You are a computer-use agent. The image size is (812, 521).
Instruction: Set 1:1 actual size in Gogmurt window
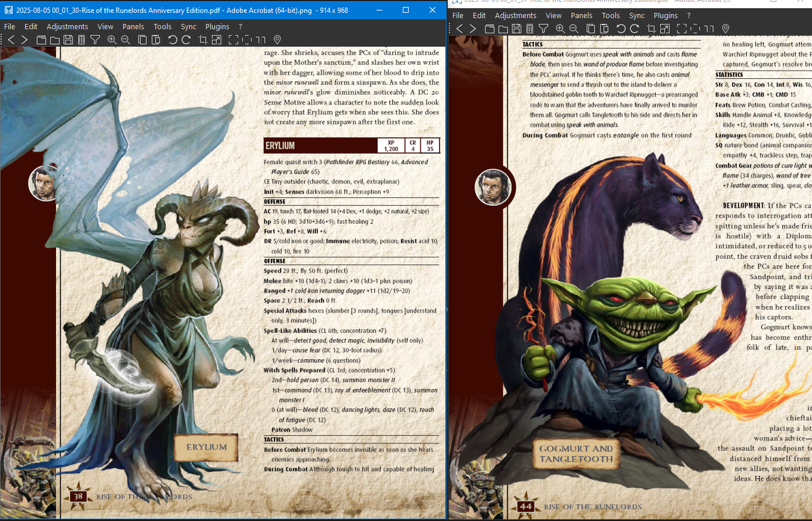[709, 29]
